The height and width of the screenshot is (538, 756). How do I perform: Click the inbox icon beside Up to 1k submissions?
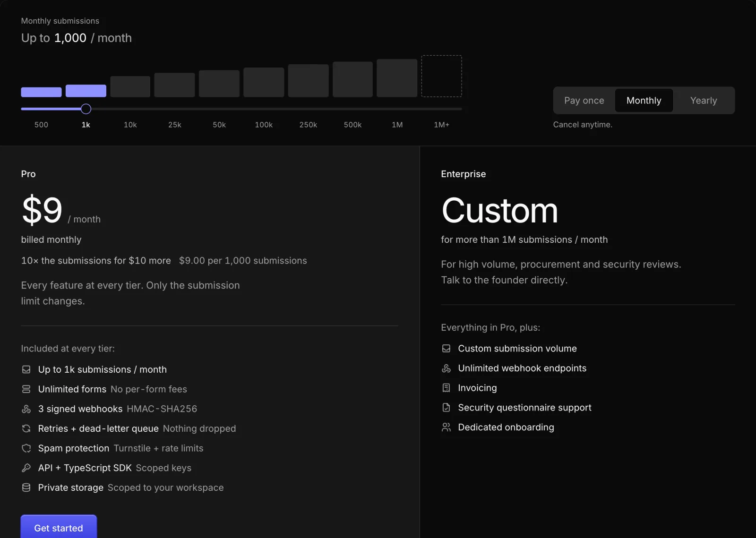[26, 369]
